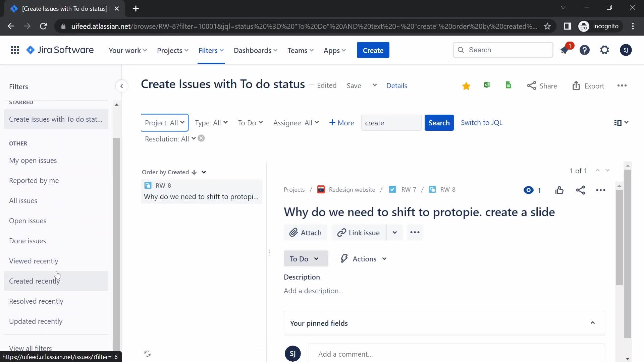Open the Type: All filter dropdown
Viewport: 644px width, 362px height.
(x=211, y=123)
